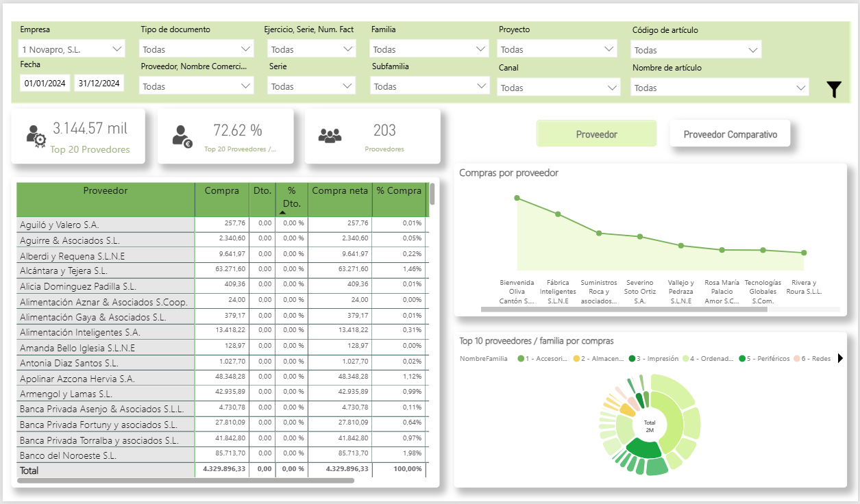Open the Empresa dropdown
The image size is (860, 504).
pyautogui.click(x=72, y=49)
